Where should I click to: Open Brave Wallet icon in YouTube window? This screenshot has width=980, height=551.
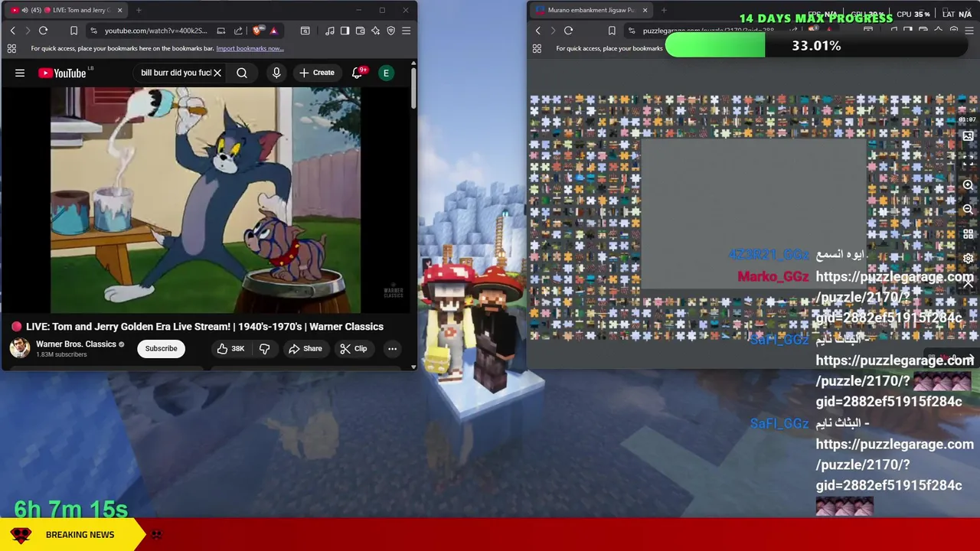[x=360, y=31]
